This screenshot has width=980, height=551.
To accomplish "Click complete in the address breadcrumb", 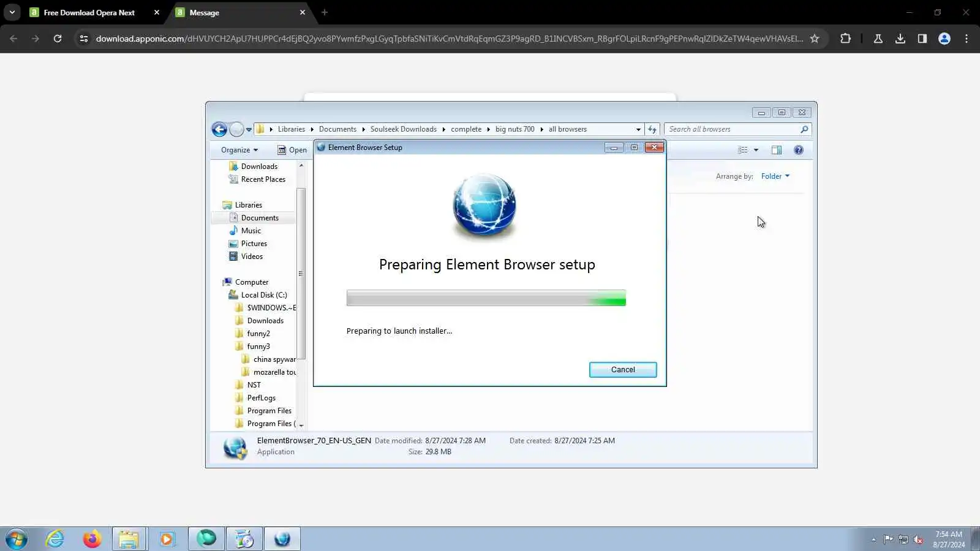I will click(x=466, y=129).
